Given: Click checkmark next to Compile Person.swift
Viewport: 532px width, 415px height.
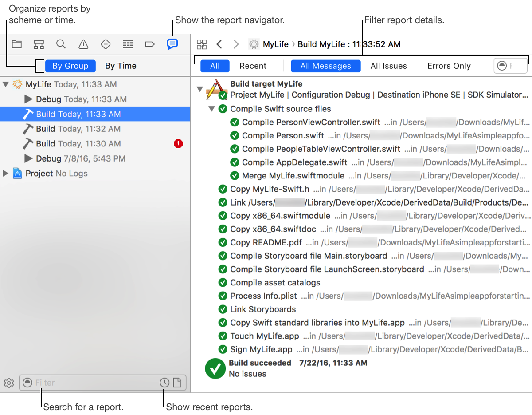Looking at the screenshot, I should tap(235, 135).
